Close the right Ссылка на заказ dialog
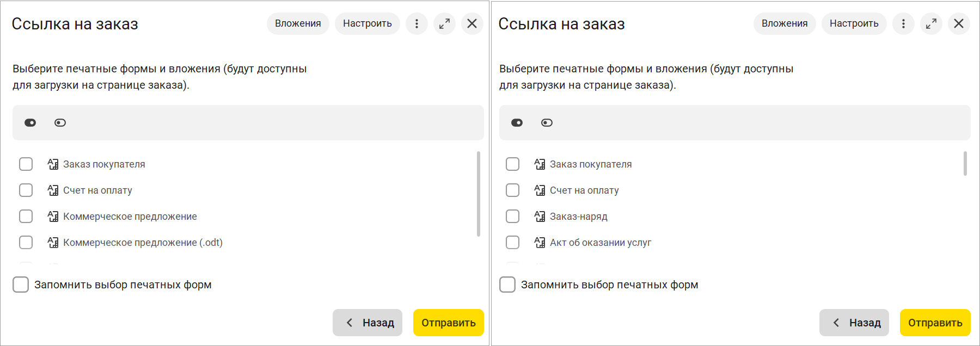Image resolution: width=980 pixels, height=346 pixels. (x=959, y=24)
